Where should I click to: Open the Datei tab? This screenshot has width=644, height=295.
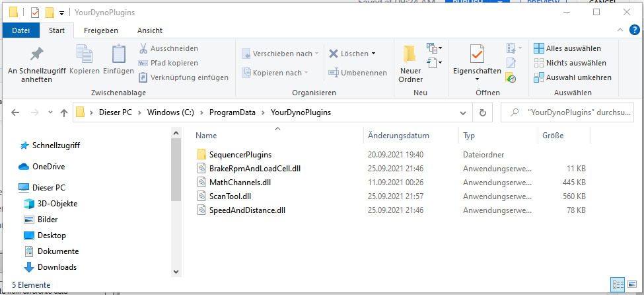(x=21, y=30)
